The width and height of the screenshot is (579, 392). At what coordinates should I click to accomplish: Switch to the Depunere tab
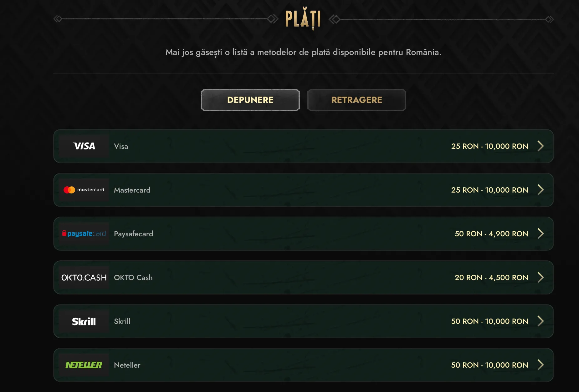pyautogui.click(x=250, y=100)
